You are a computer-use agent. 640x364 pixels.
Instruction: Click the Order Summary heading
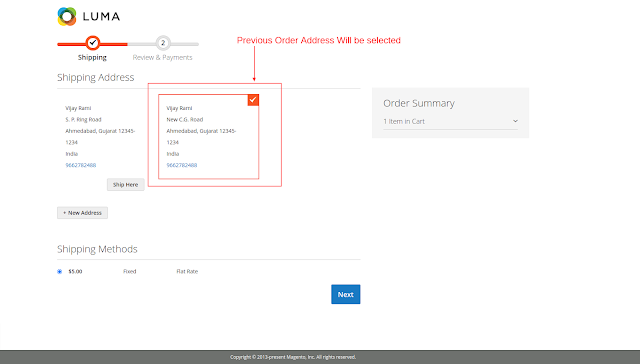tap(419, 103)
